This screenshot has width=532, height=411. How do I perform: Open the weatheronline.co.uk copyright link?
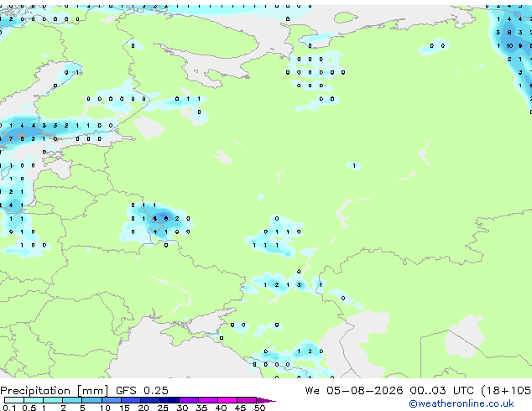pyautogui.click(x=462, y=403)
